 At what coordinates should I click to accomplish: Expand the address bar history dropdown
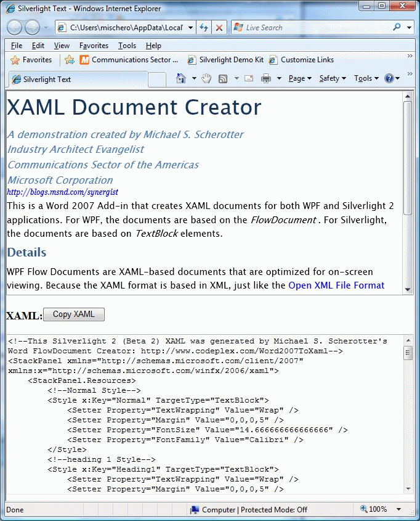click(x=190, y=28)
